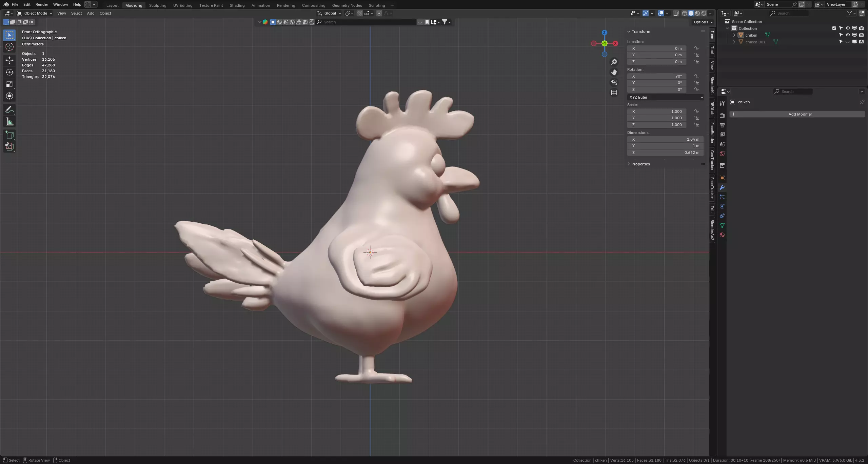Toggle proportional editing icon

379,13
